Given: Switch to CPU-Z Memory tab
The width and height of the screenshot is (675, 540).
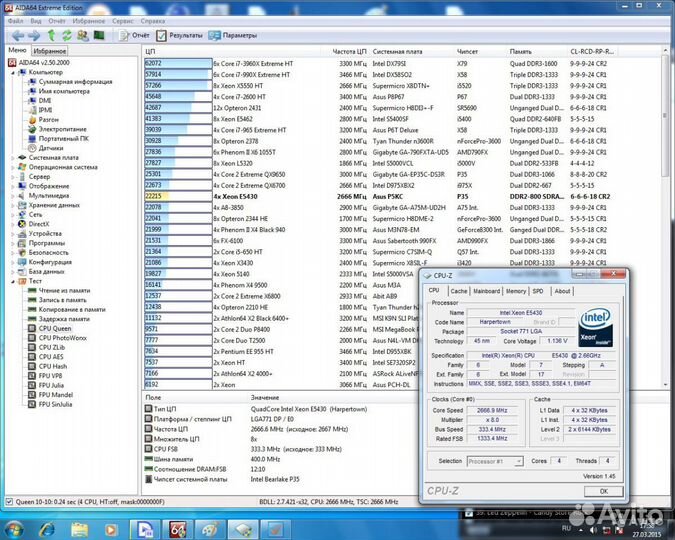Looking at the screenshot, I should 516,291.
